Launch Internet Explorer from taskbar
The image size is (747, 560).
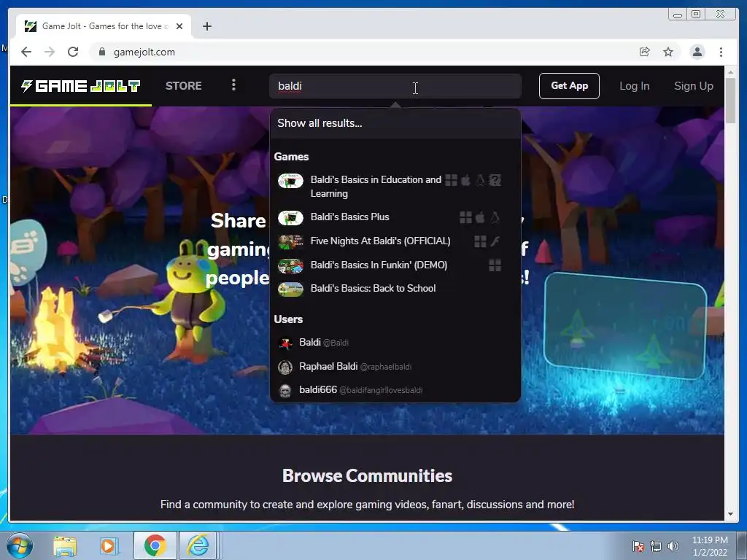click(198, 545)
